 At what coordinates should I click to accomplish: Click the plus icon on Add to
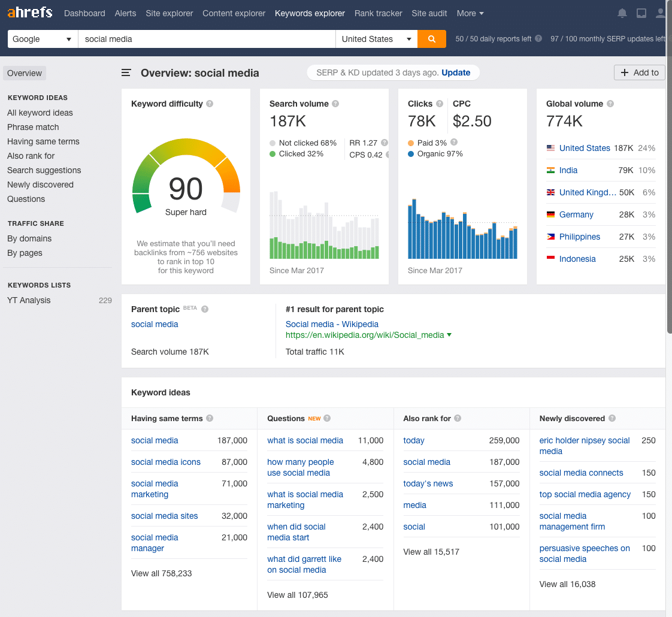(x=625, y=73)
